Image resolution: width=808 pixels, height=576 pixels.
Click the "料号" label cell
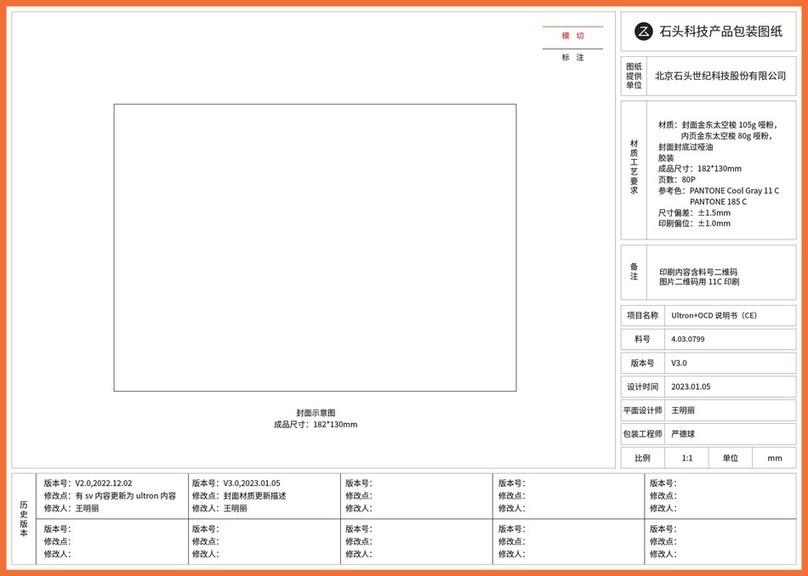click(643, 339)
